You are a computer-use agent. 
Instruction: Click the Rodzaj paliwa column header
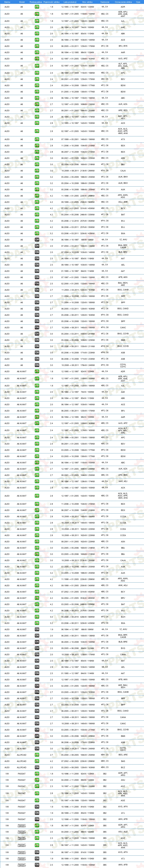(36, 2)
